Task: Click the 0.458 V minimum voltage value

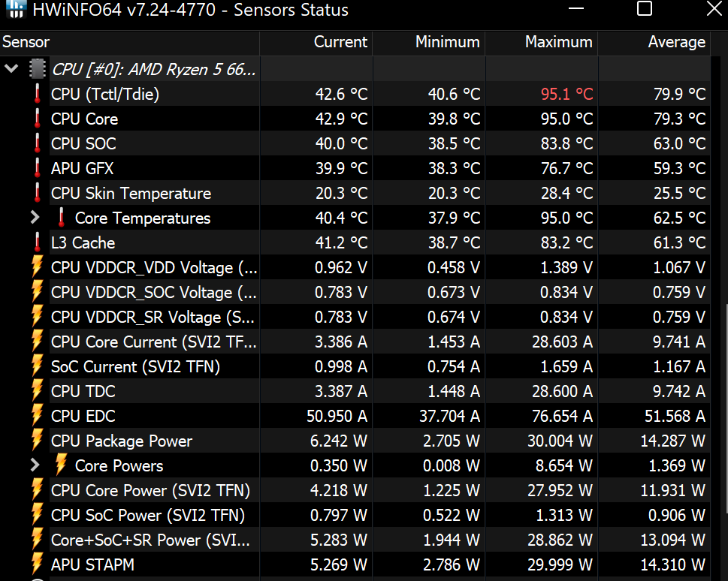Action: (x=454, y=267)
